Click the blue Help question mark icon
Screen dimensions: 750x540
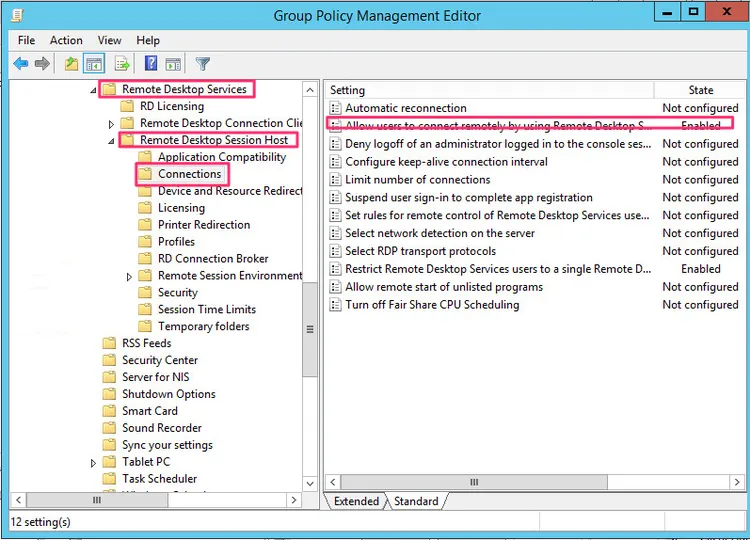pos(151,64)
